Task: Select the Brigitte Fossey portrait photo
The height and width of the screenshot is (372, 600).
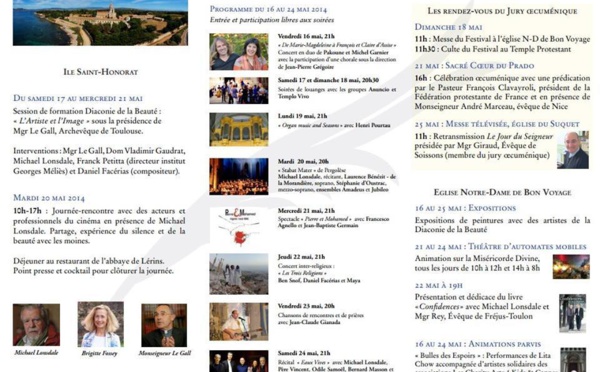Action: coord(101,325)
